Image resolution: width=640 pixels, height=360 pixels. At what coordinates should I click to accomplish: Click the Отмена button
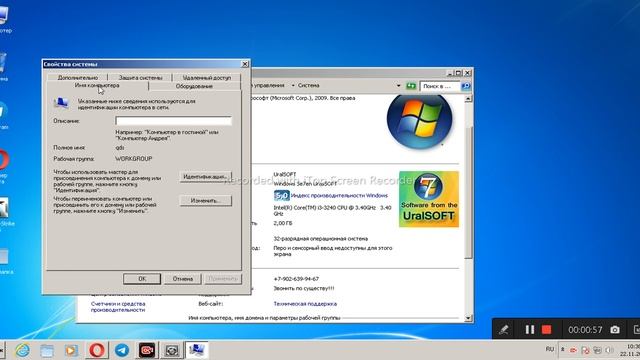[182, 279]
